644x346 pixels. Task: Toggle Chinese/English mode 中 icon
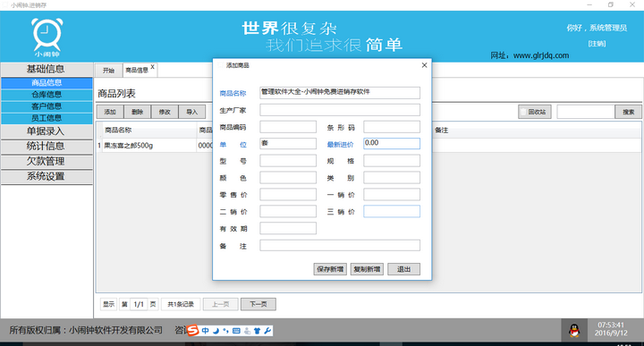[x=206, y=331]
